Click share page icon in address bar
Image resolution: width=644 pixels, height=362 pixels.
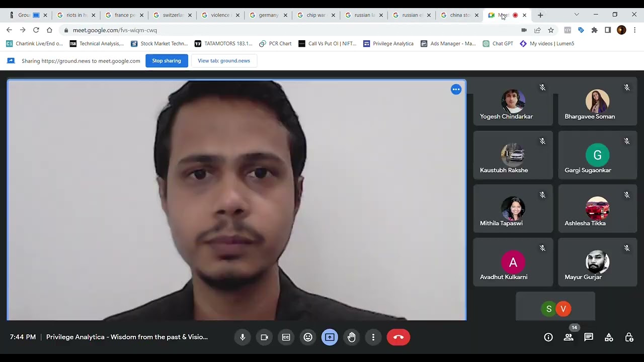(537, 30)
